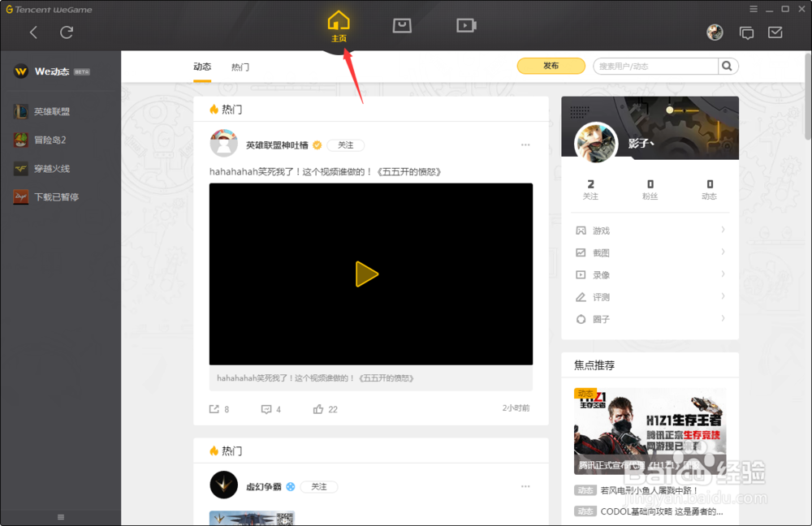Follow 英雄联盟神吐槽 with 关注 button
812x526 pixels.
pyautogui.click(x=345, y=145)
